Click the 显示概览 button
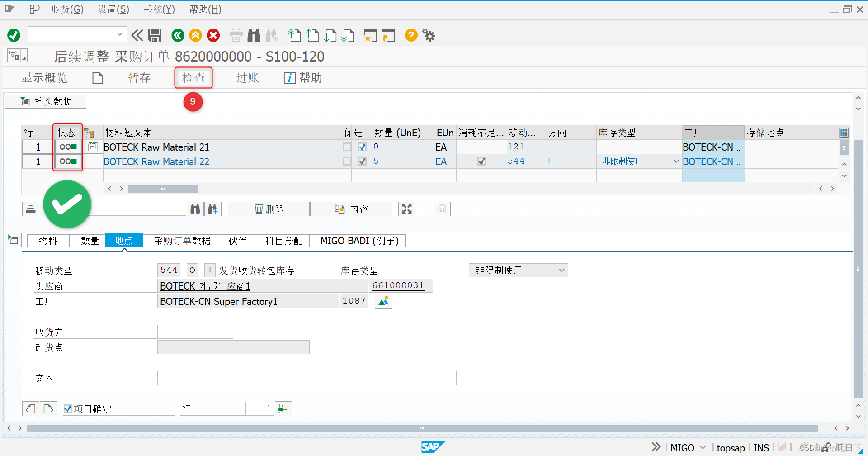868x456 pixels. pos(44,78)
